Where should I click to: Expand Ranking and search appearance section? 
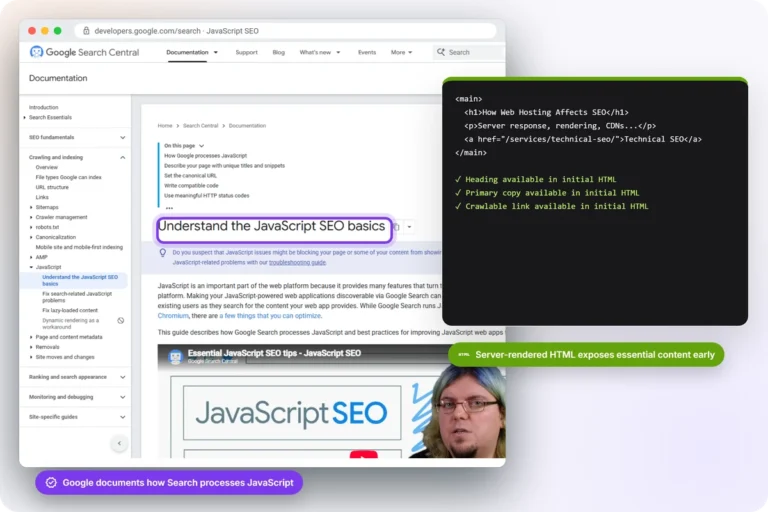coord(77,377)
